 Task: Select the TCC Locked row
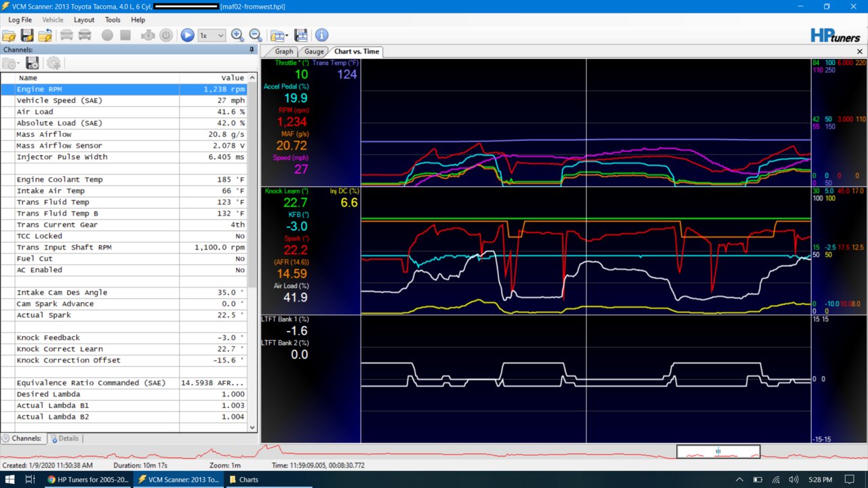(124, 236)
